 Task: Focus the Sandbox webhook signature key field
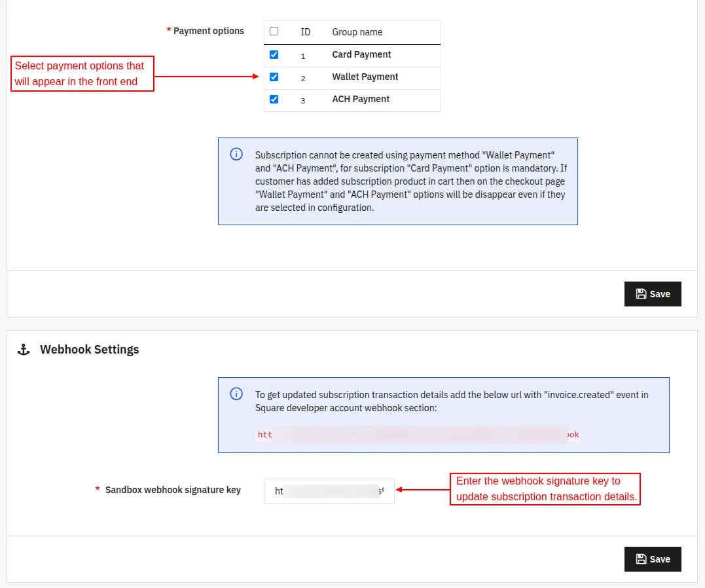click(329, 491)
